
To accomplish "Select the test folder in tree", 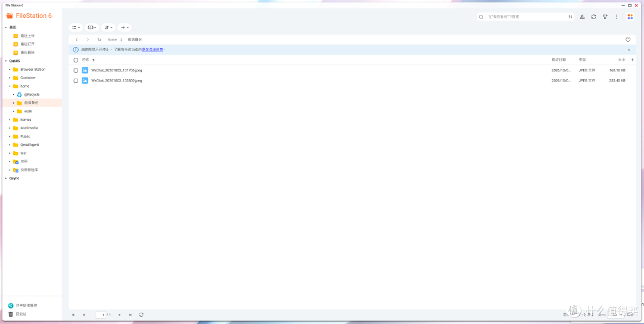I will tap(23, 153).
